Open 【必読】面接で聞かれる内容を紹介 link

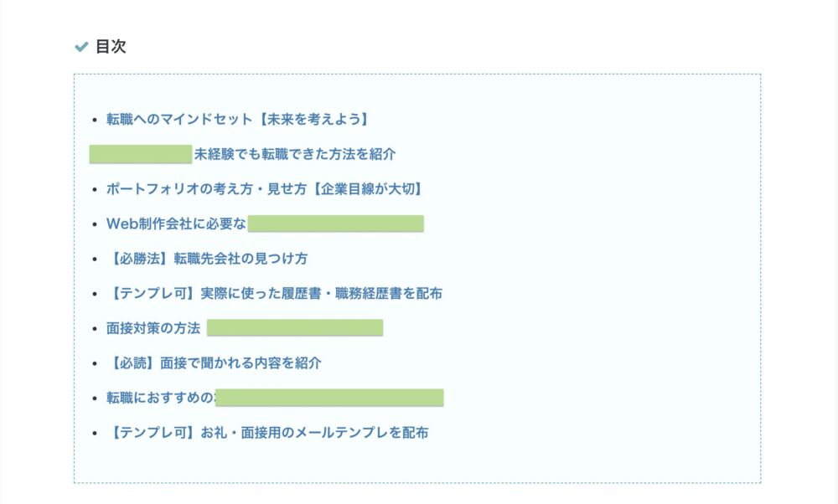[214, 363]
